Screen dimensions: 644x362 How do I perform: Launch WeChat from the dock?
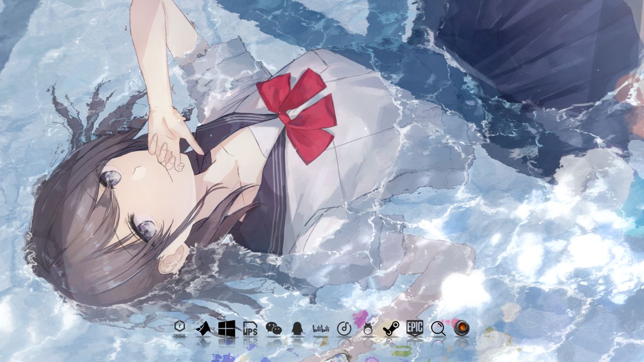pyautogui.click(x=274, y=328)
